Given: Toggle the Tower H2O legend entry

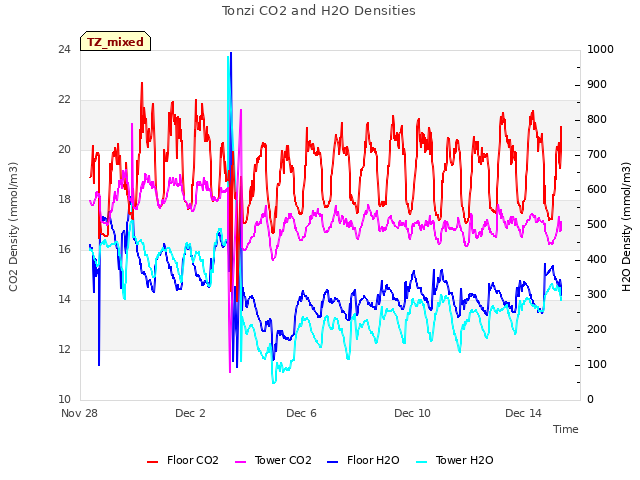Looking at the screenshot, I should pos(455,460).
